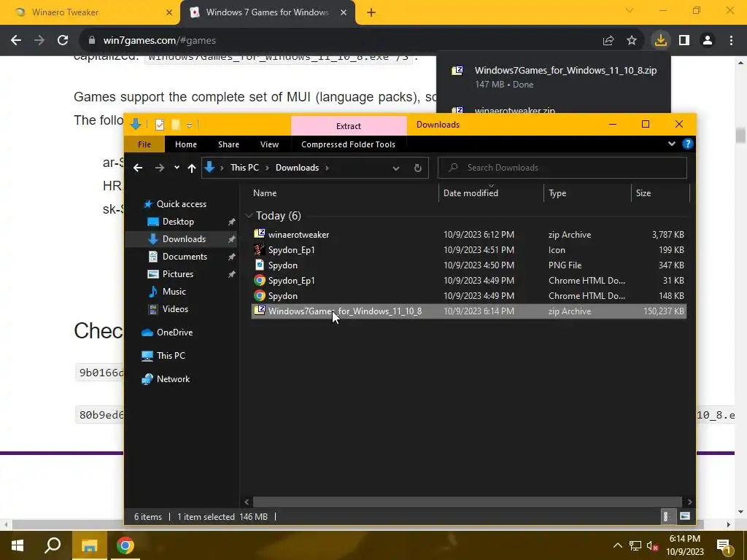
Task: Close the Winaero Tweaker tab
Action: click(x=169, y=12)
